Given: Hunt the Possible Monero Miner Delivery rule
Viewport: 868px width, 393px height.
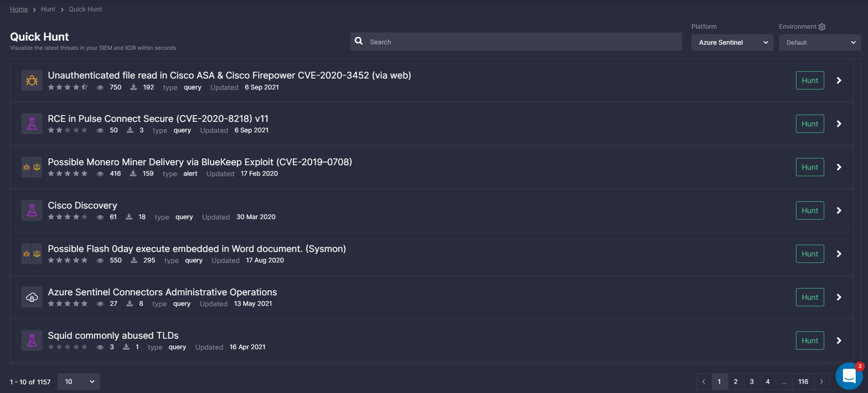Looking at the screenshot, I should [810, 167].
